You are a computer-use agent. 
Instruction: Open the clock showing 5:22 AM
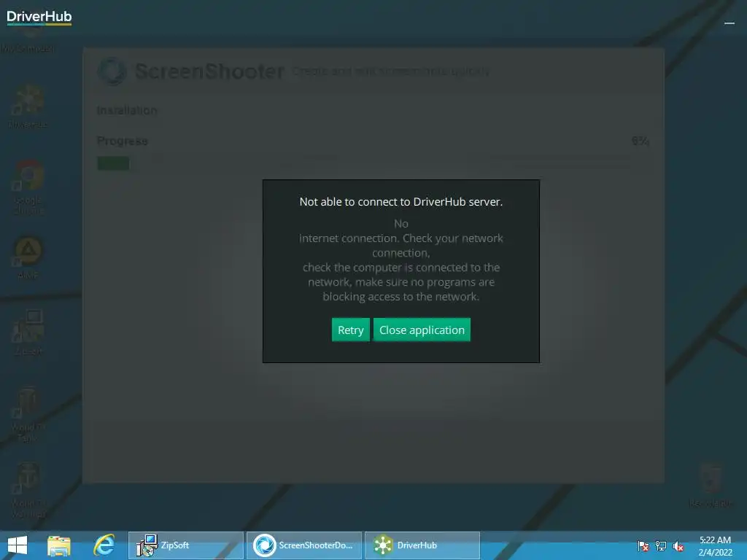pos(715,546)
